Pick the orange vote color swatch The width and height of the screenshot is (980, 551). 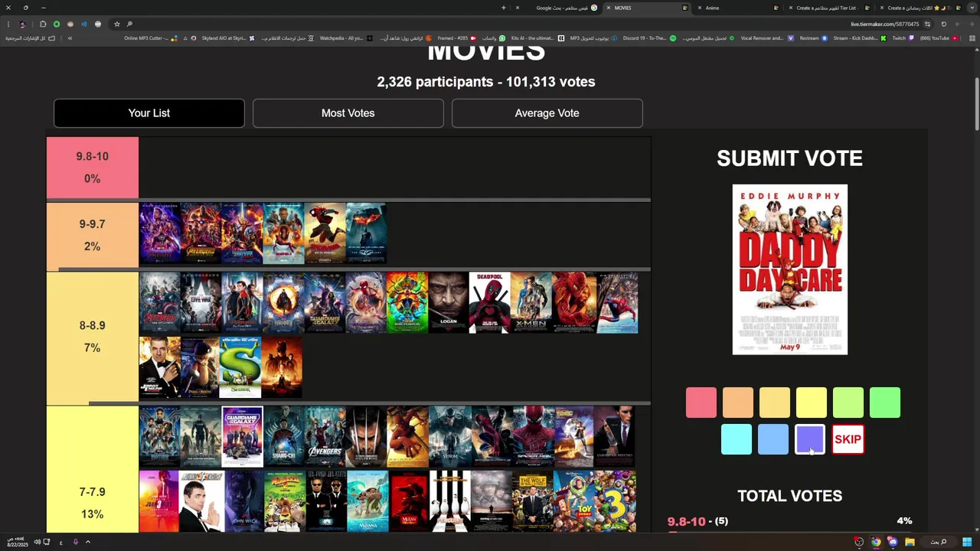pyautogui.click(x=738, y=403)
